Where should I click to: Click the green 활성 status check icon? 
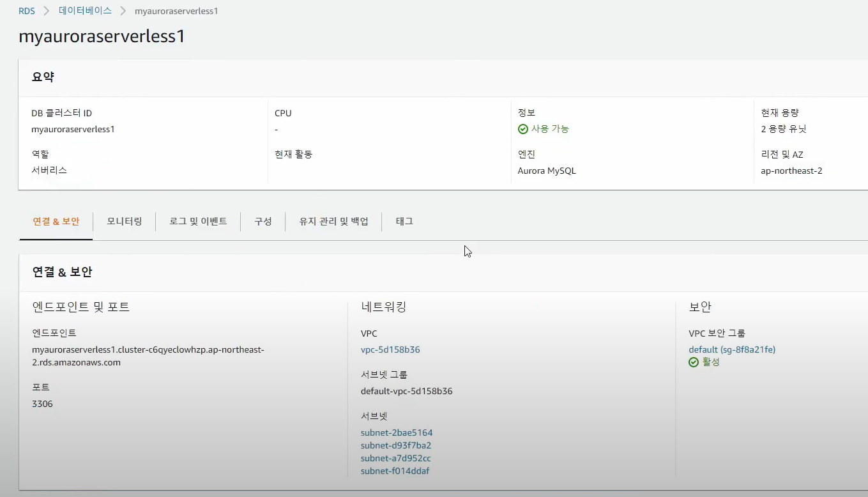pyautogui.click(x=694, y=362)
